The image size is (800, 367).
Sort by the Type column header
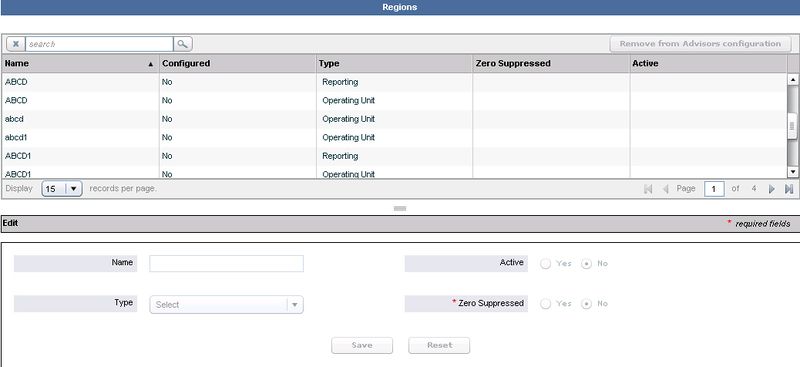[394, 64]
